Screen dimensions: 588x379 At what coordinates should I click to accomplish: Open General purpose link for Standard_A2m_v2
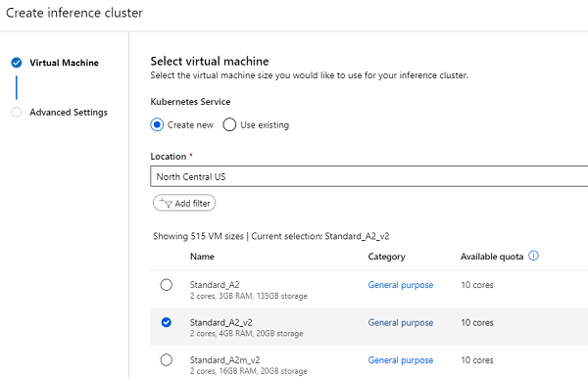click(401, 360)
